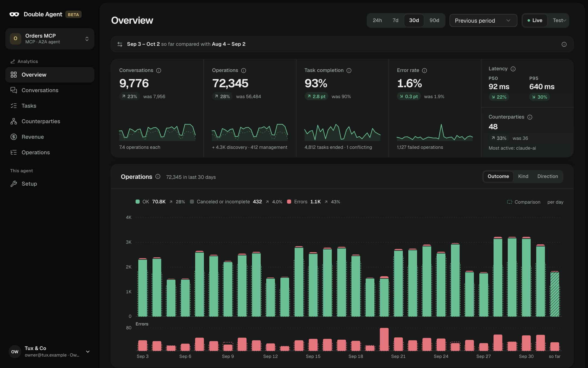The image size is (588, 368).
Task: Click the hatched 'so far' operations bar
Action: tap(555, 294)
